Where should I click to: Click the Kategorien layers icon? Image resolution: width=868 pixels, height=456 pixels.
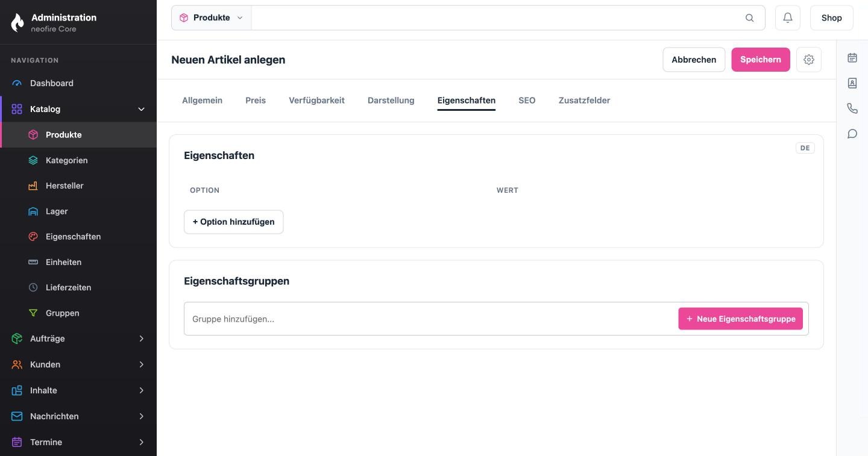click(33, 160)
